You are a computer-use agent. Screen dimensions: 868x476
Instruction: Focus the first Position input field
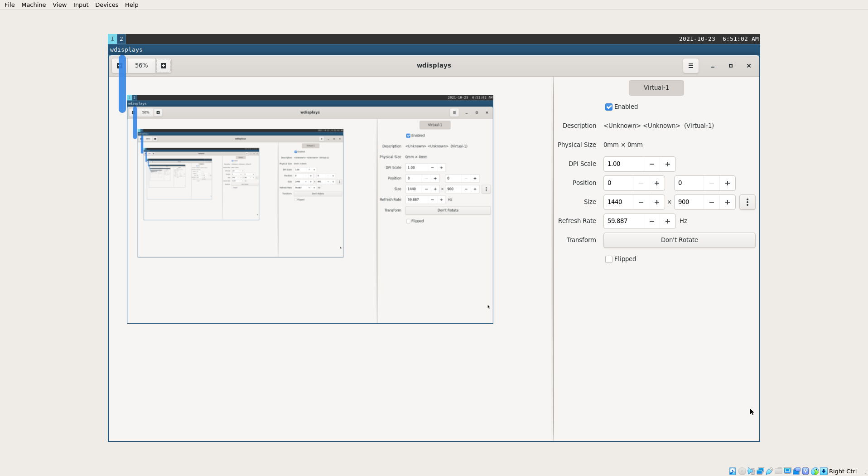click(x=618, y=183)
